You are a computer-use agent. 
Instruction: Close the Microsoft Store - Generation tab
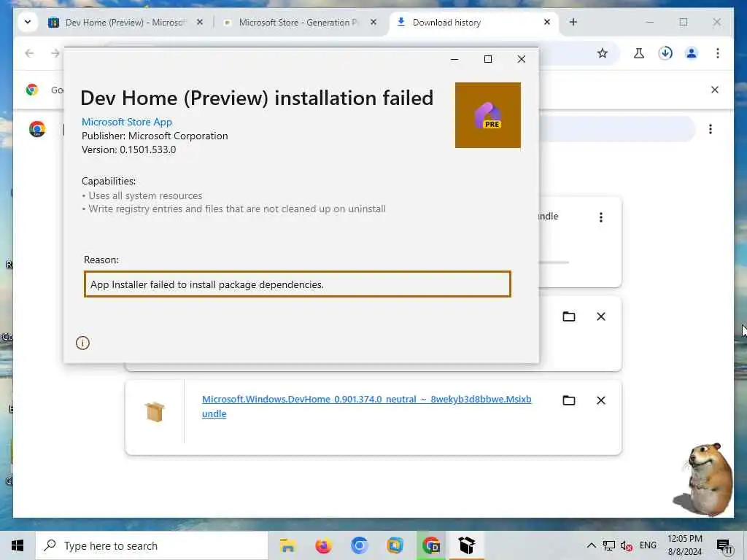click(x=373, y=22)
